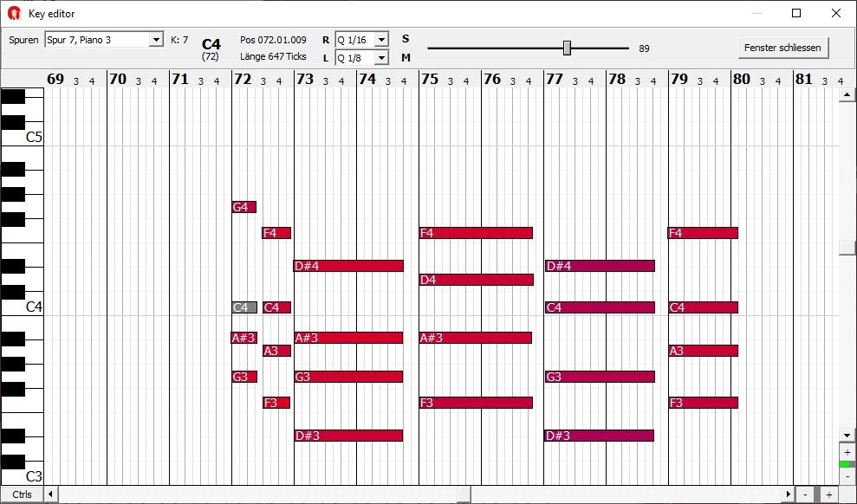Click the vertical zoom out minus button
Viewport: 857px width, 504px height.
(x=847, y=476)
